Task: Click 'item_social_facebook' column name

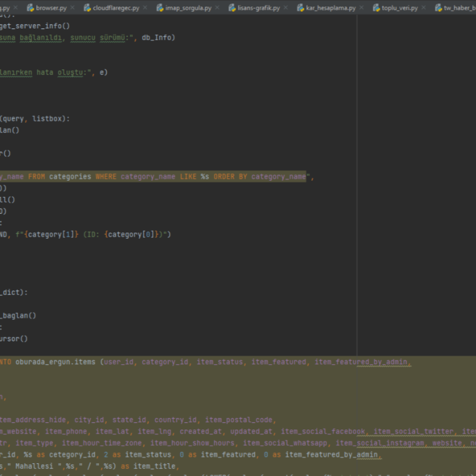Action: coord(323,432)
